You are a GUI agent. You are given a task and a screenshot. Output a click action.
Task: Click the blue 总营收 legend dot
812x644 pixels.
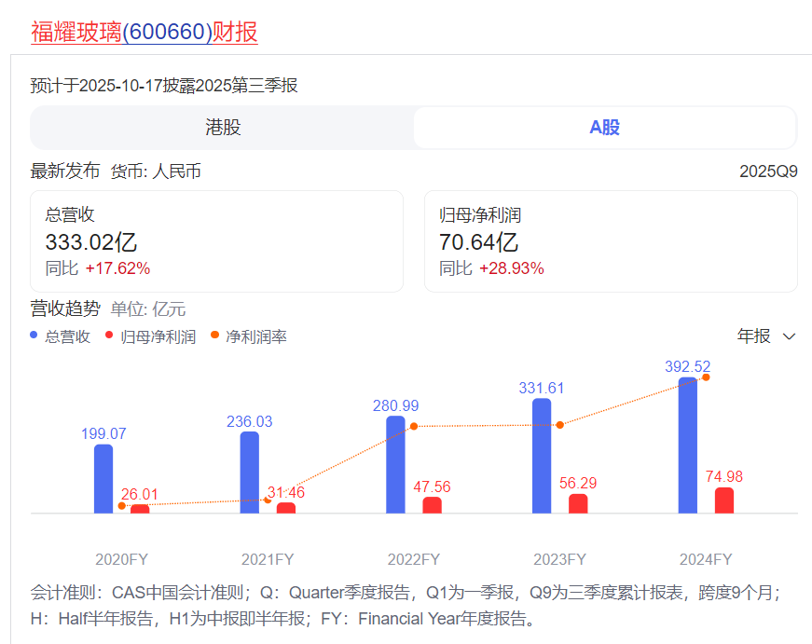pos(34,336)
